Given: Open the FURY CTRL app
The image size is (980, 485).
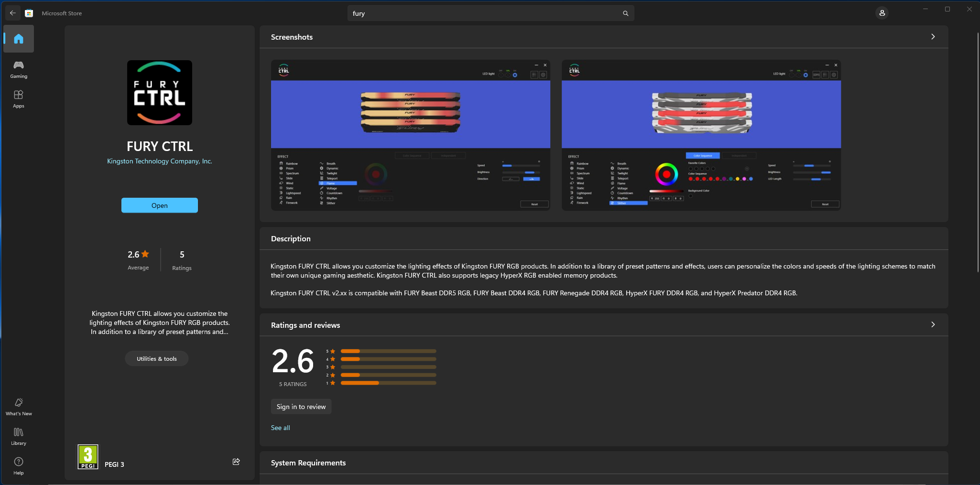Looking at the screenshot, I should pos(160,205).
